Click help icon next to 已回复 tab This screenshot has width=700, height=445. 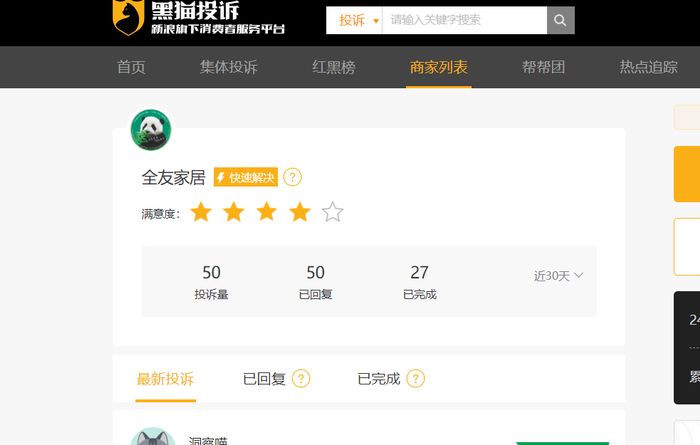coord(301,379)
